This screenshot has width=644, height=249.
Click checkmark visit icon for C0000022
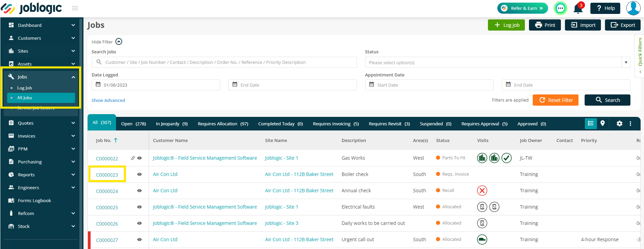(x=507, y=158)
